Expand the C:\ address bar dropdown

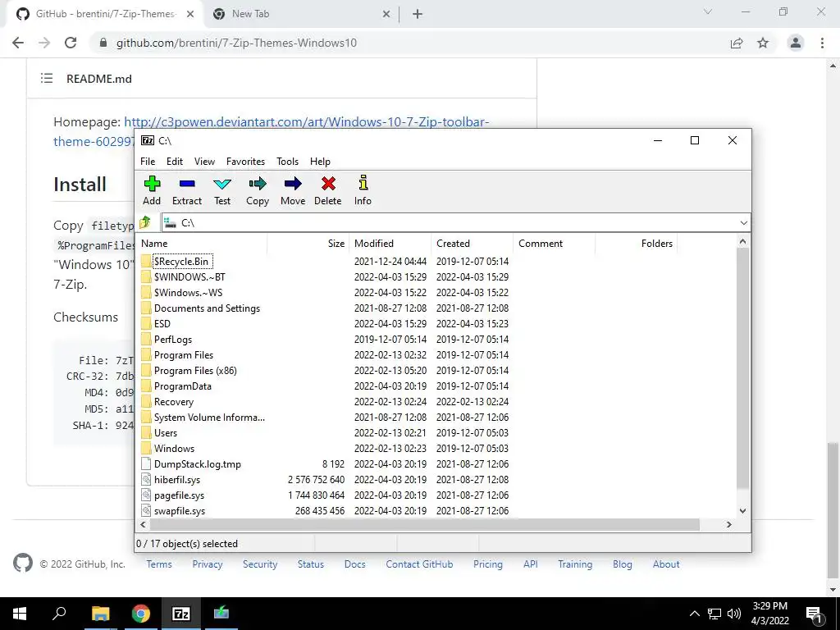[x=743, y=223]
